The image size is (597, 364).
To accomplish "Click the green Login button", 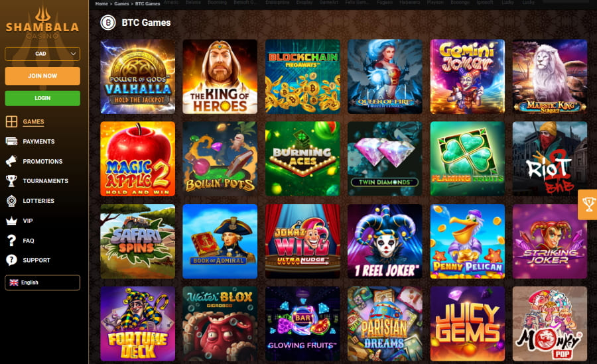I will (42, 98).
